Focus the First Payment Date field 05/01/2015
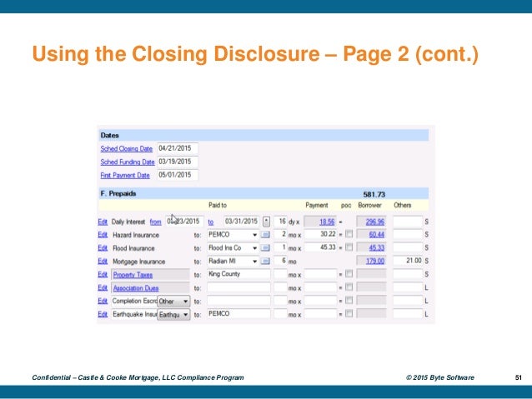Image resolution: width=532 pixels, height=399 pixels. [178, 175]
